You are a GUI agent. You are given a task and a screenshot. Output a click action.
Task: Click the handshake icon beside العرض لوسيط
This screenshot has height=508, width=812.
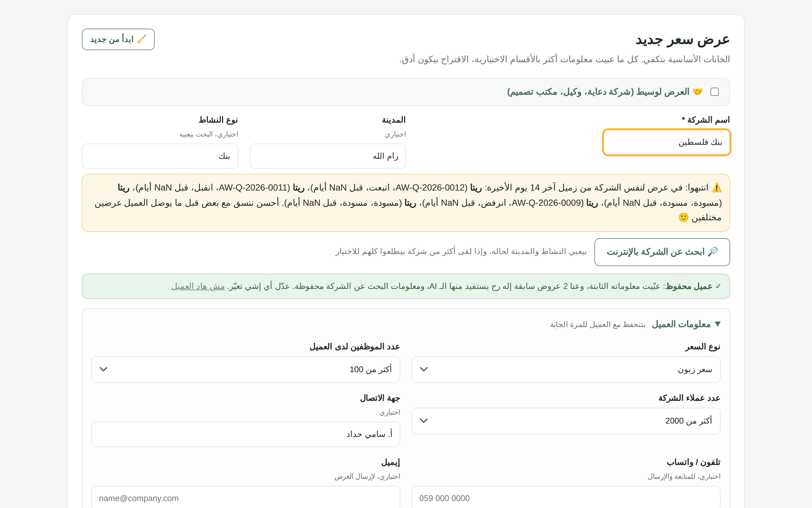point(697,92)
